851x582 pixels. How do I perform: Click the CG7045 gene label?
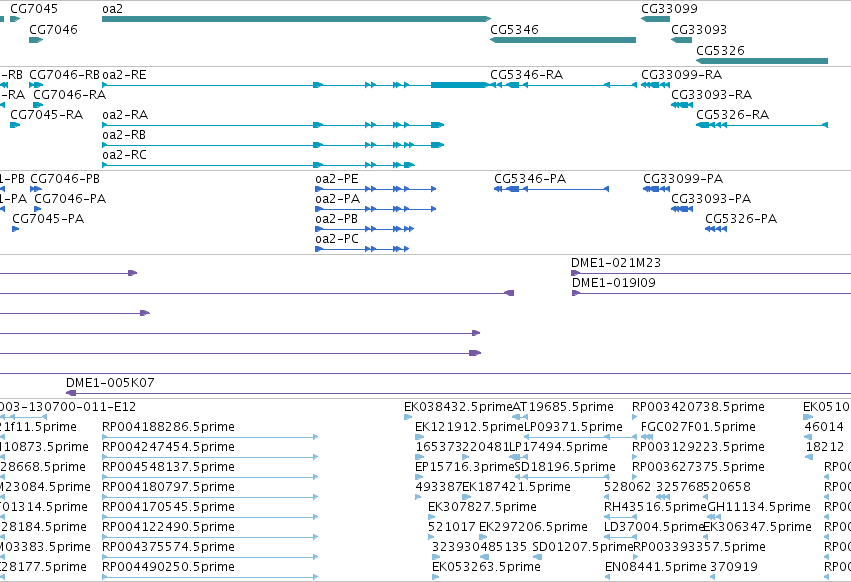pos(34,9)
